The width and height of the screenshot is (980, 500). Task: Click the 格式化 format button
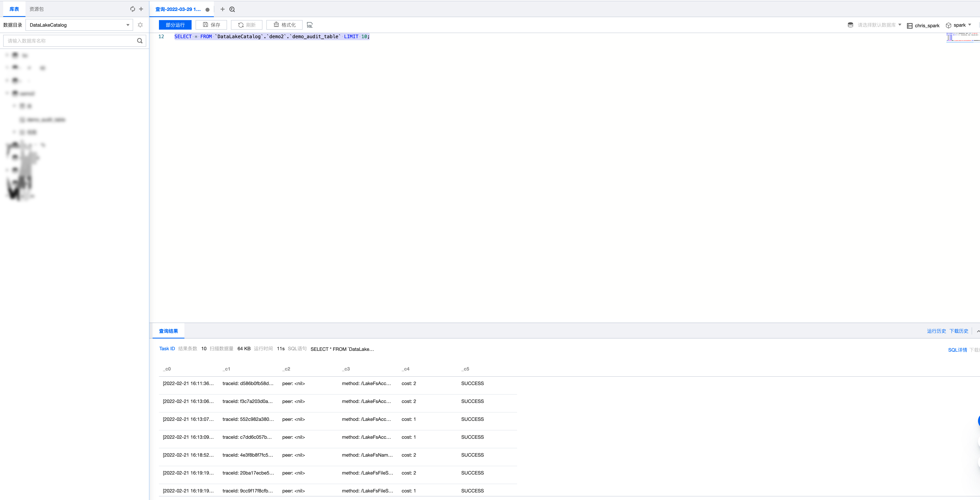coord(284,25)
